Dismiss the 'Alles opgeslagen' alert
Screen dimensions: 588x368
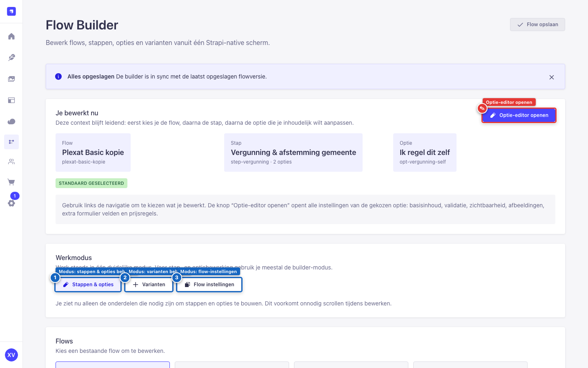coord(552,77)
